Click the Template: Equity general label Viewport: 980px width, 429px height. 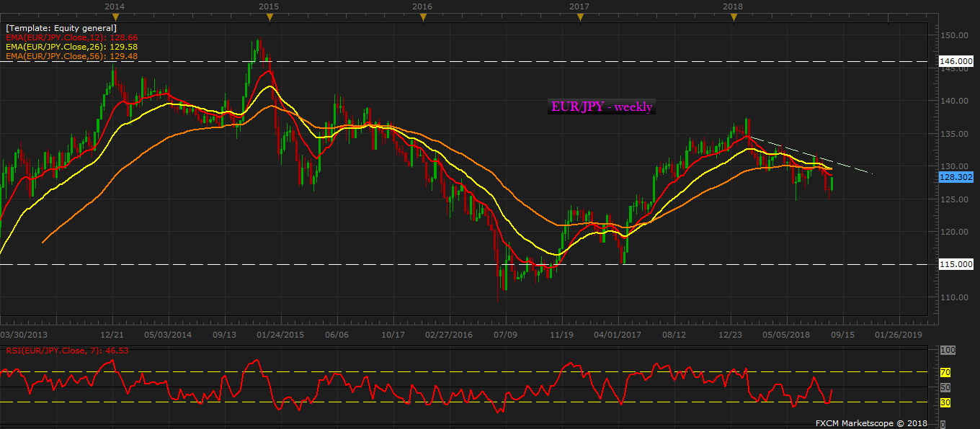click(61, 28)
